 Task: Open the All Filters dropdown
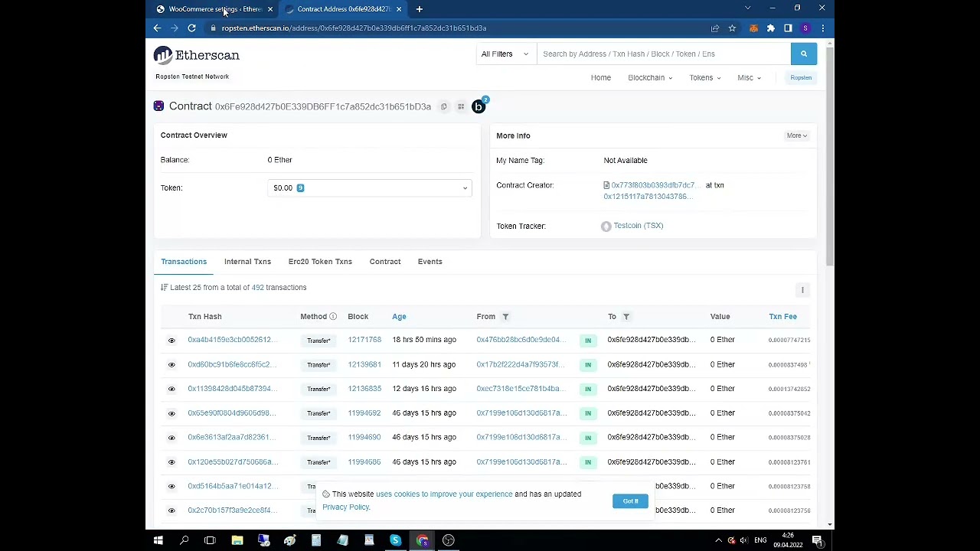pyautogui.click(x=505, y=54)
